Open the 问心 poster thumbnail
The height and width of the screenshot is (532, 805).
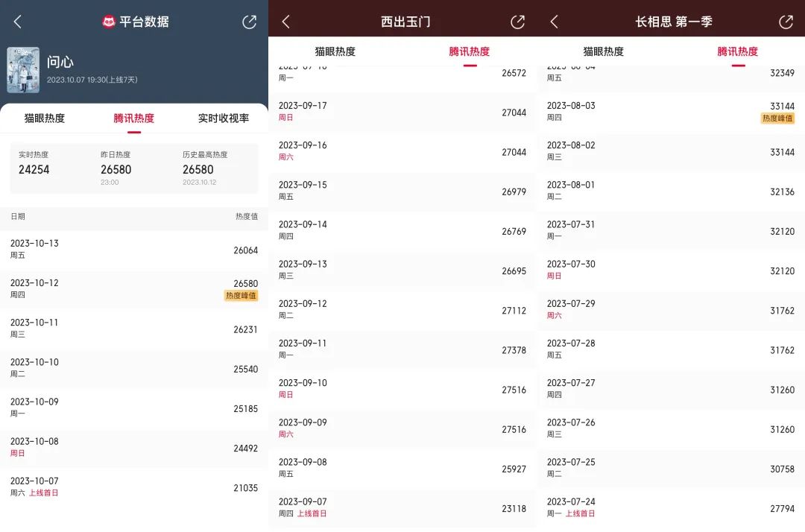coord(23,70)
